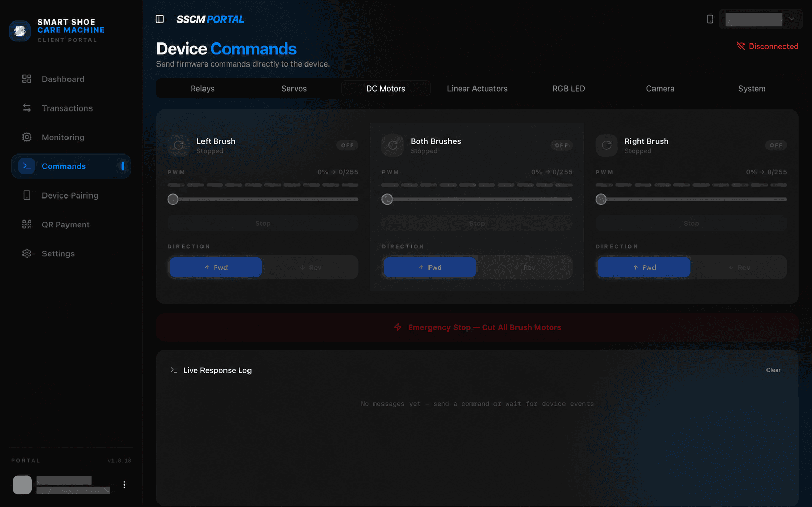
Task: Switch to the Servos tab
Action: 294,89
